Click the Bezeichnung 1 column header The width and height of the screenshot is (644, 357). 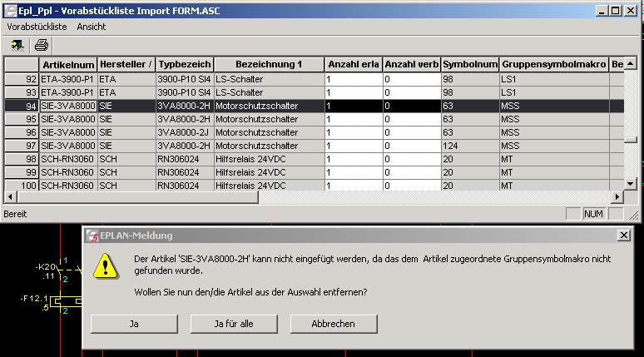[269, 65]
